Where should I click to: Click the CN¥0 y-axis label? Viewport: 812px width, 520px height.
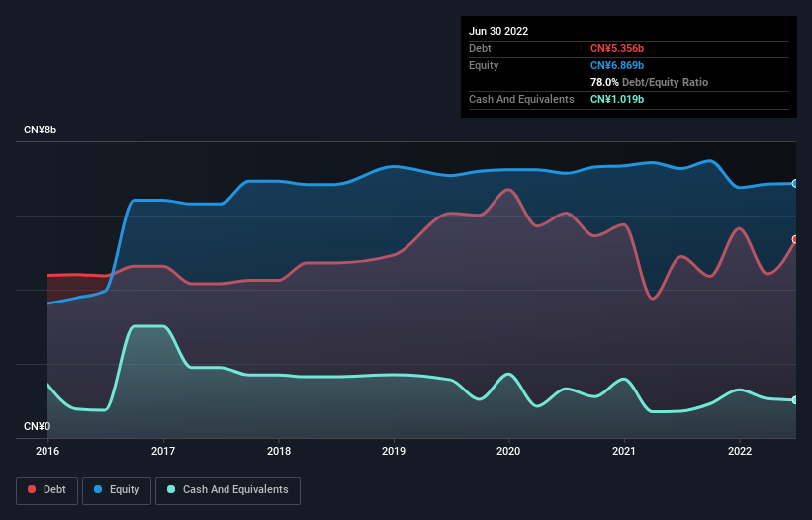pos(37,426)
